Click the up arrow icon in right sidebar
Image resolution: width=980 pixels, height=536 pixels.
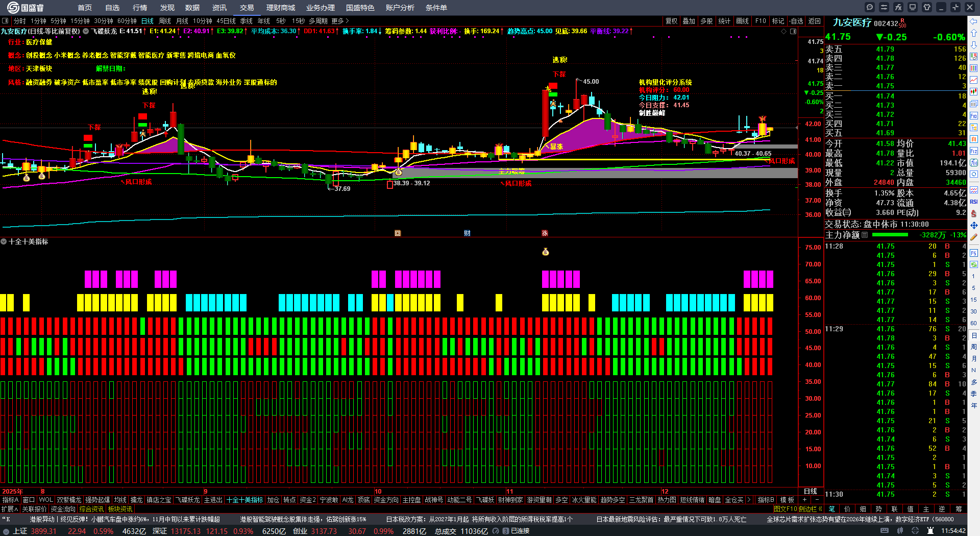point(974,33)
